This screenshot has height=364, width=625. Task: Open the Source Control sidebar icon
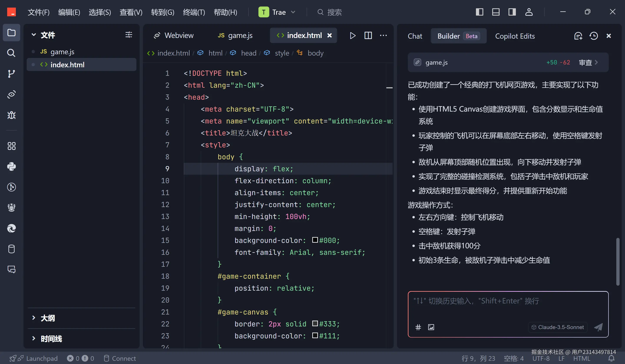11,74
